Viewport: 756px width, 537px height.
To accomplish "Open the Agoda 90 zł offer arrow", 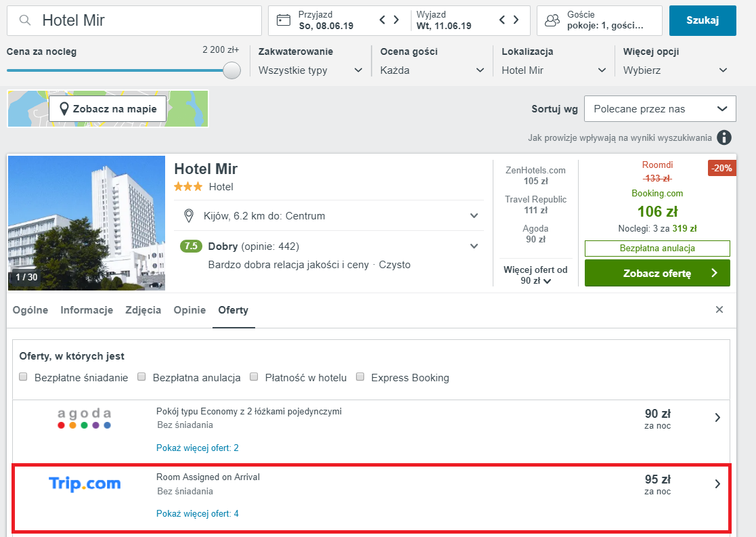I will (717, 418).
